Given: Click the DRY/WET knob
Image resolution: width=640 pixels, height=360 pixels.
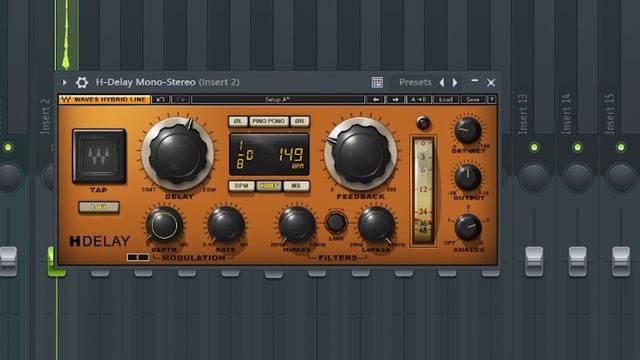Looking at the screenshot, I should [x=468, y=130].
